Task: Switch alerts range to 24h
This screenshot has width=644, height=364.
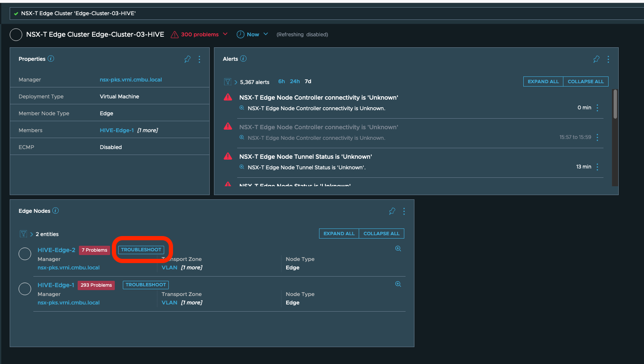Action: 295,81
